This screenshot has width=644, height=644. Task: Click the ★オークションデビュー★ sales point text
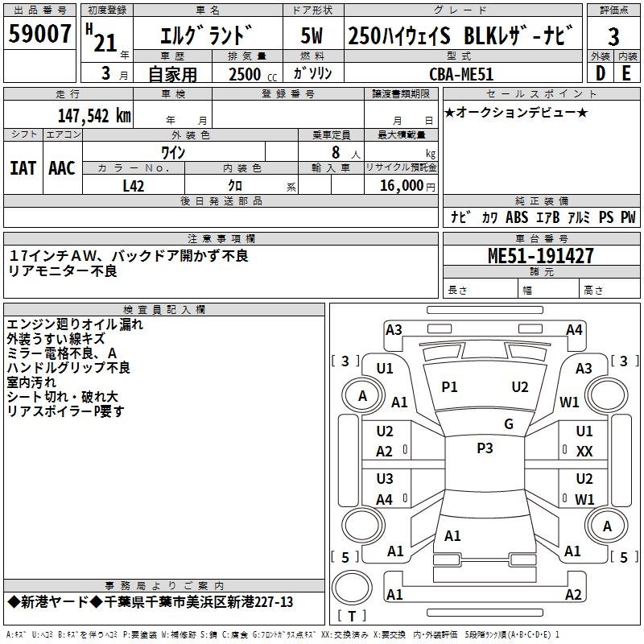[516, 112]
